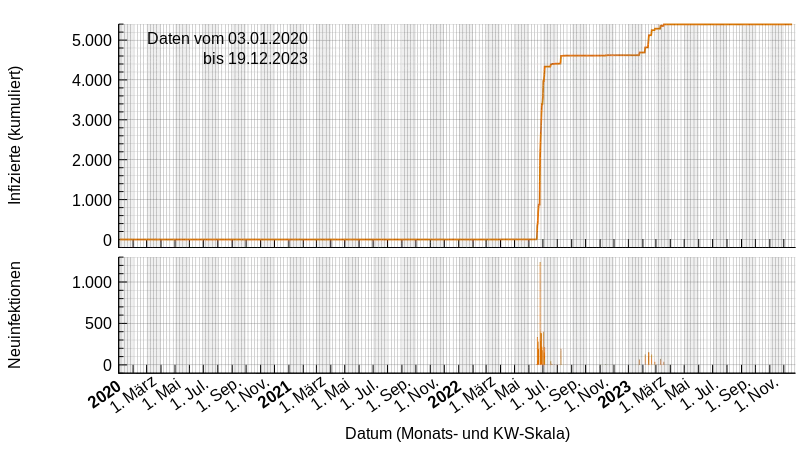Click the bold "2020" year label

click(x=105, y=394)
